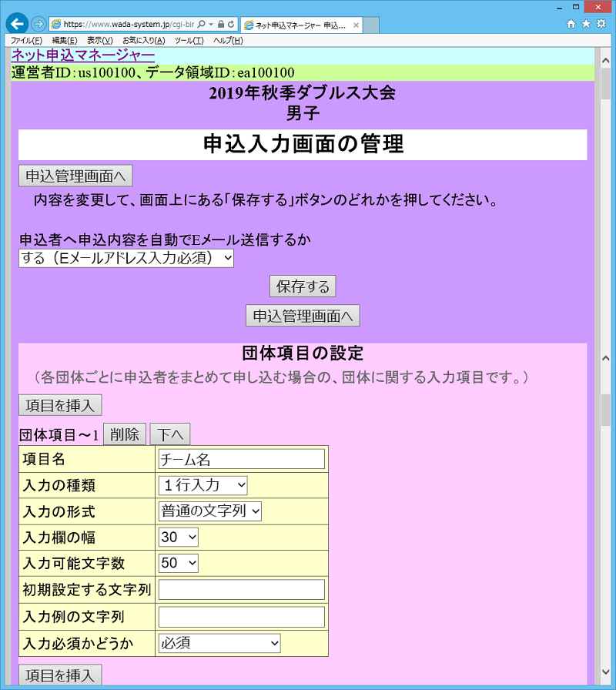Click the 初期設定する文字列 input field

[242, 590]
